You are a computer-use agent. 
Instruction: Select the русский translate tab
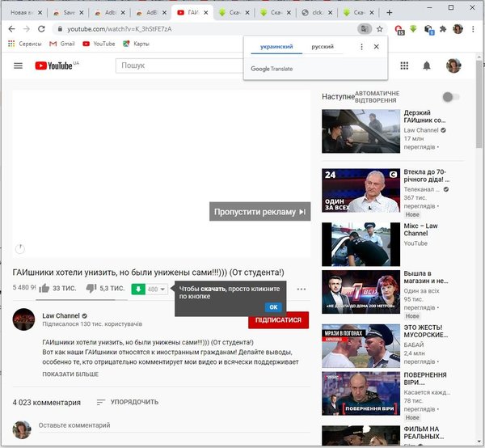point(323,47)
